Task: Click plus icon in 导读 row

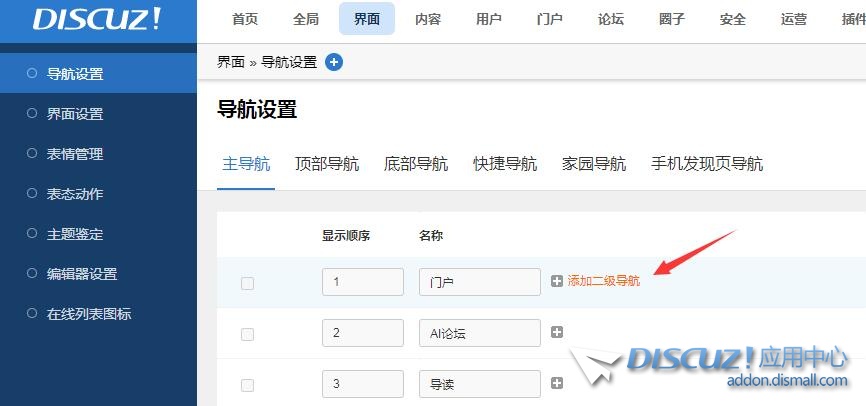Action: click(557, 384)
